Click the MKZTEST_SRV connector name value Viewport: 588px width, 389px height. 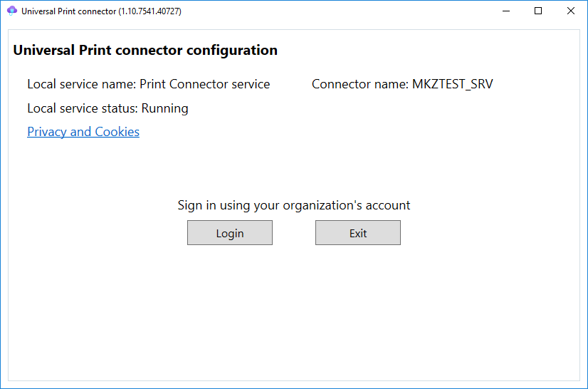[x=453, y=84]
